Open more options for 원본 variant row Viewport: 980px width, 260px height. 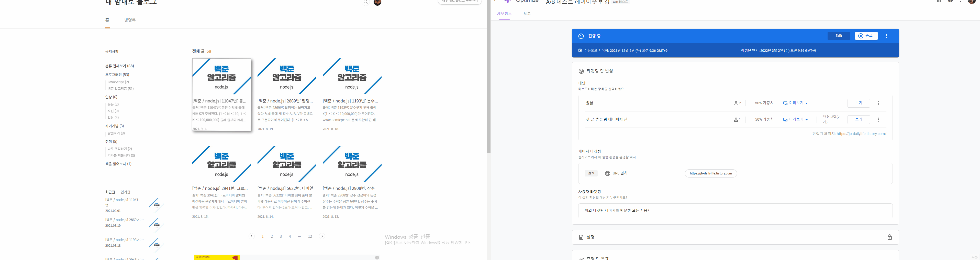click(x=878, y=103)
